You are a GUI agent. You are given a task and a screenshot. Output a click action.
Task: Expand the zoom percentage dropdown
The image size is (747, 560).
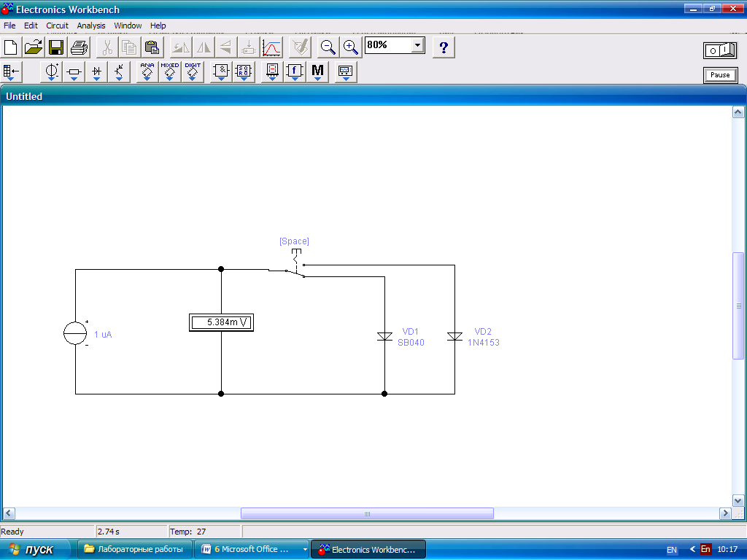[x=417, y=45]
